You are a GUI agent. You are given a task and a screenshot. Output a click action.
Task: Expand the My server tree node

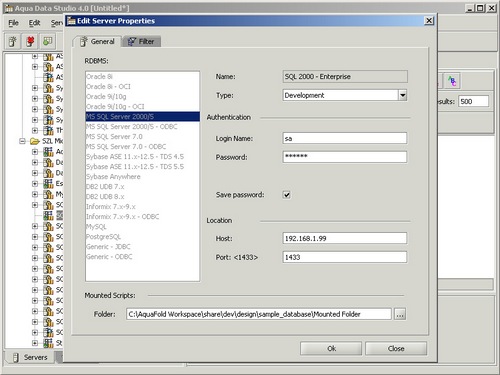coord(35,194)
